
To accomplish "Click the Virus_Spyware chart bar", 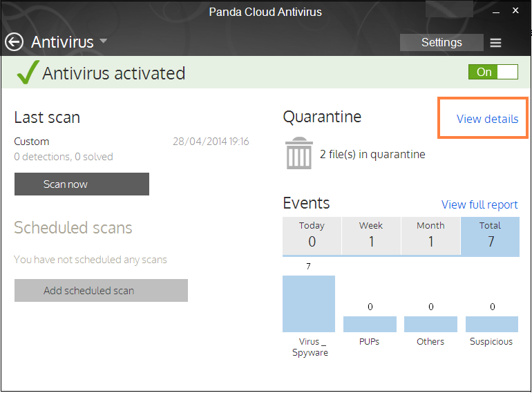I will (x=309, y=304).
